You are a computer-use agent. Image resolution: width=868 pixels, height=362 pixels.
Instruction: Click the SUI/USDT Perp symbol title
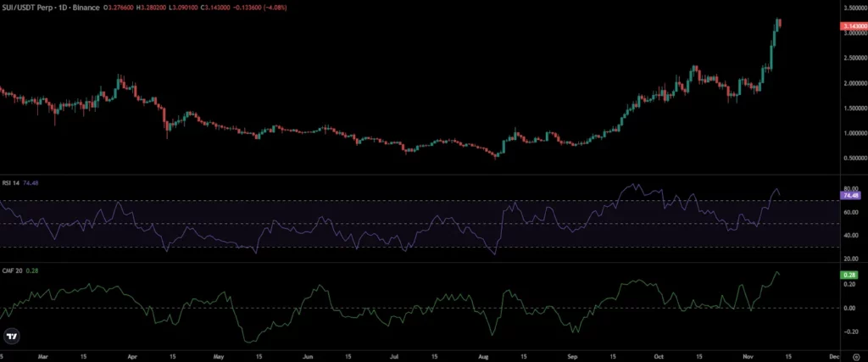coord(27,8)
